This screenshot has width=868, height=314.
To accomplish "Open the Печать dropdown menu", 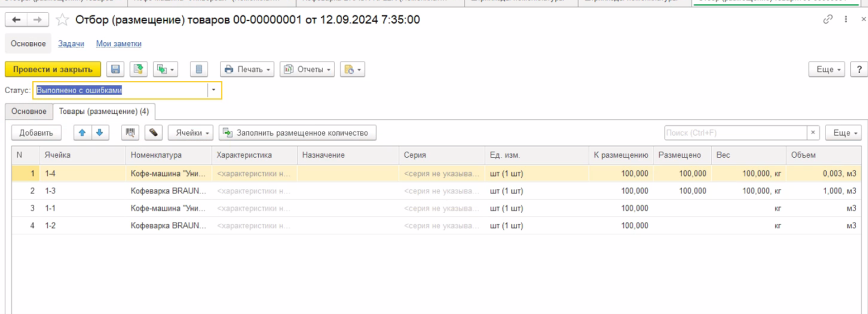I will click(248, 69).
